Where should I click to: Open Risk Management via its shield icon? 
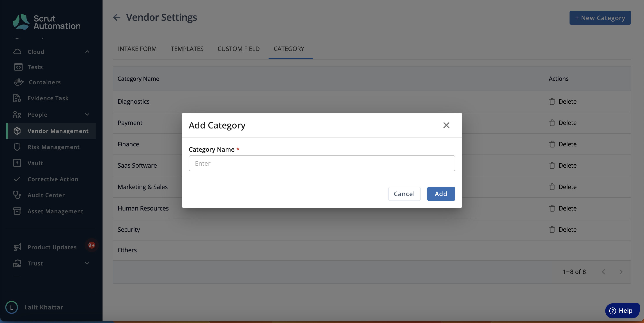point(17,147)
